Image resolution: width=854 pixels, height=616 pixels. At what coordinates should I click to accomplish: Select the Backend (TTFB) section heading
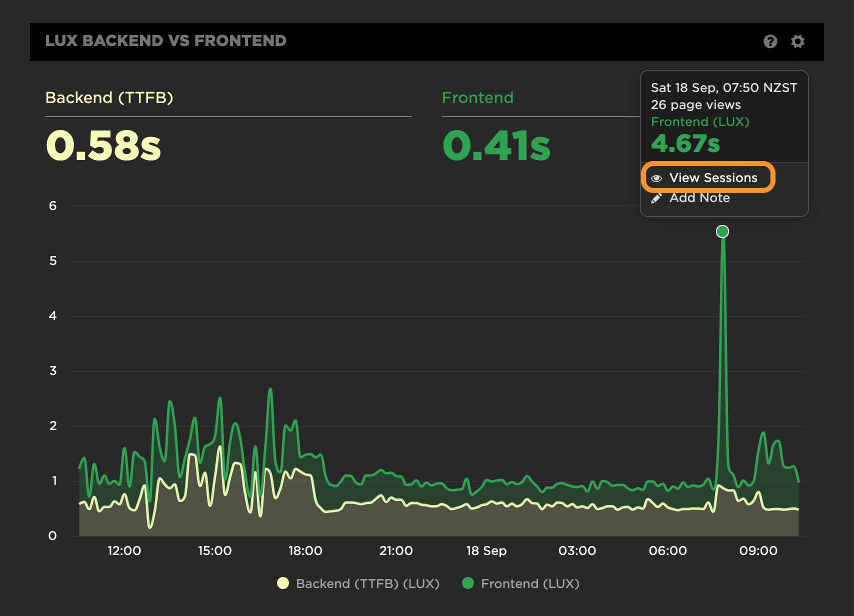pos(109,98)
